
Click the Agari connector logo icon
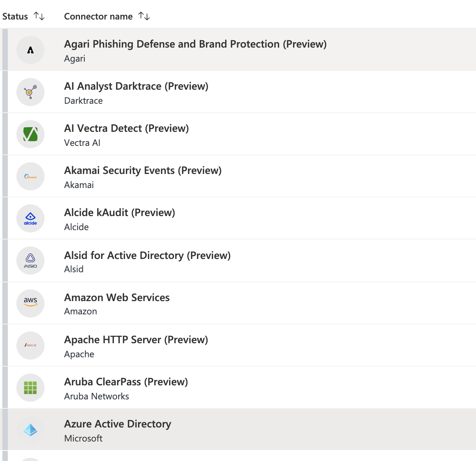coord(30,50)
